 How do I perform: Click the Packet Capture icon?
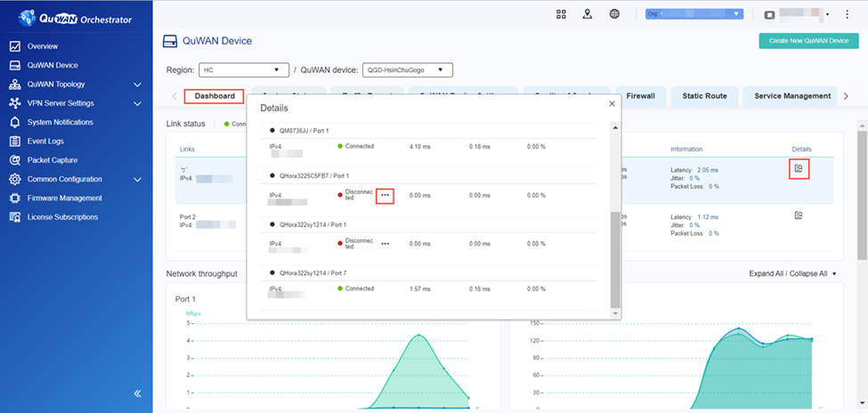(x=15, y=160)
